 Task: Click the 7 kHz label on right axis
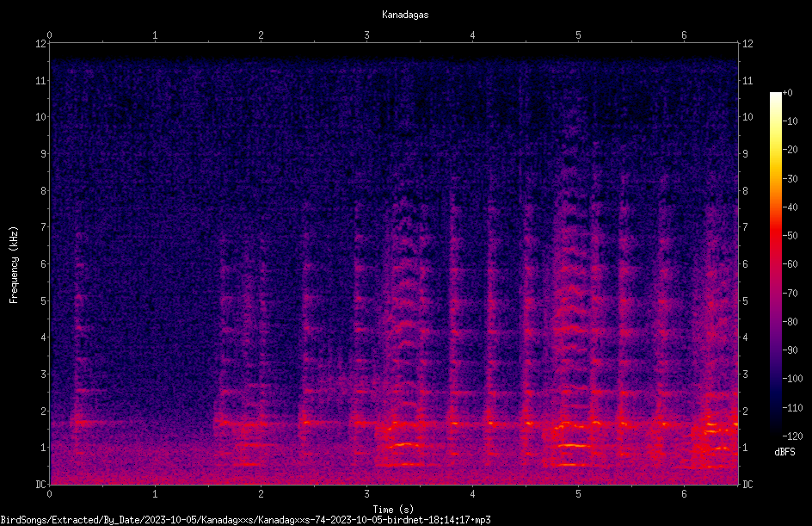point(745,227)
